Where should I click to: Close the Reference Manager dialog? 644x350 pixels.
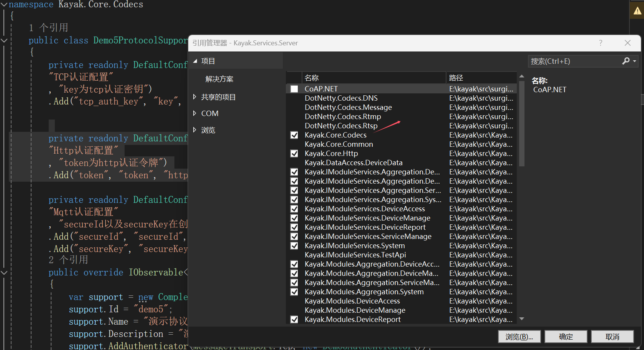[627, 43]
